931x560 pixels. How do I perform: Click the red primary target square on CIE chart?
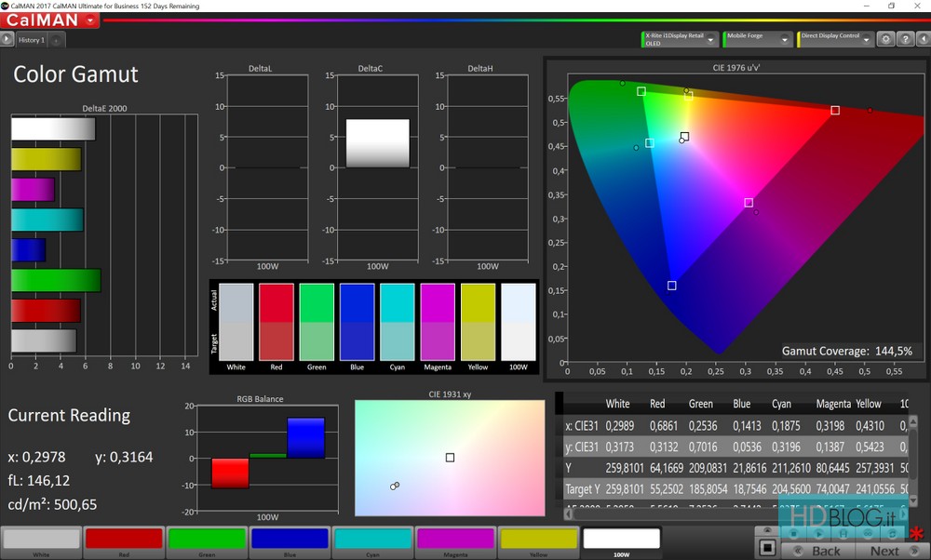[835, 111]
